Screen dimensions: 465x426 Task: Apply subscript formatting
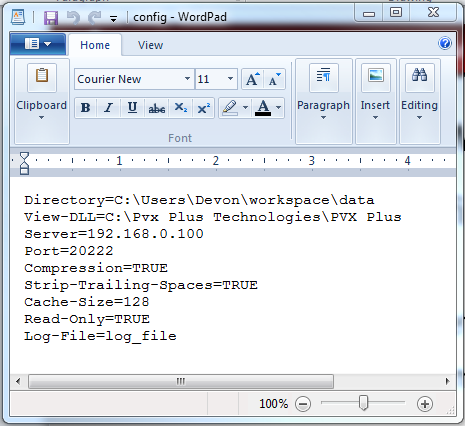(180, 108)
